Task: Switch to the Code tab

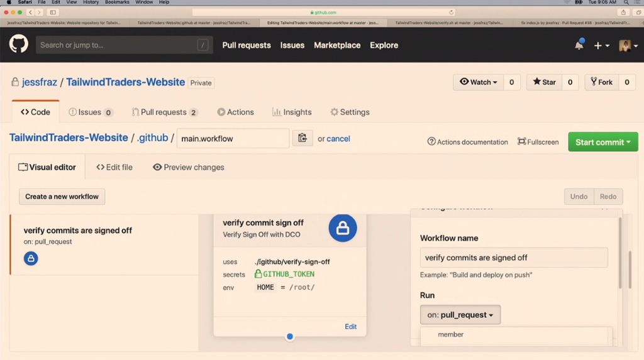Action: click(35, 112)
